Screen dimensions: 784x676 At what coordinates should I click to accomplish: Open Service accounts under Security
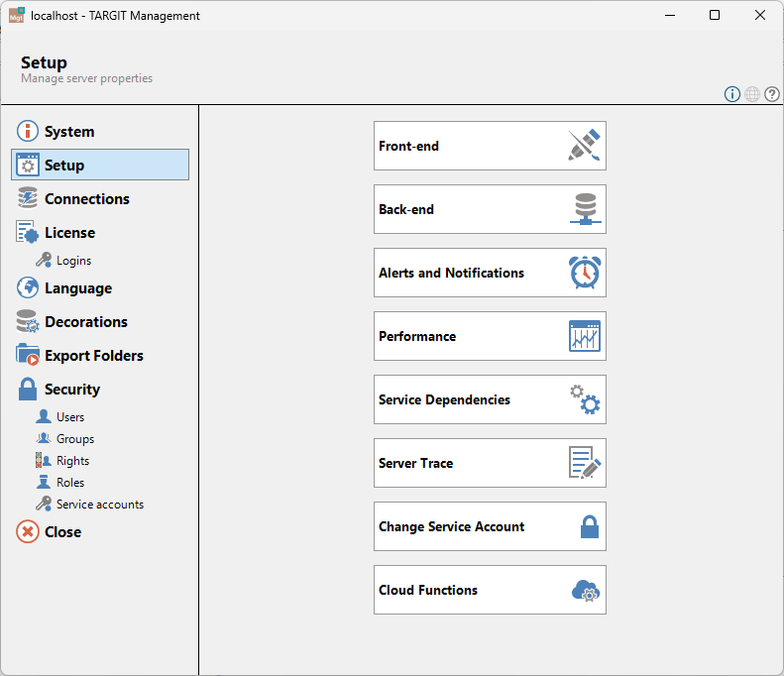pyautogui.click(x=100, y=505)
